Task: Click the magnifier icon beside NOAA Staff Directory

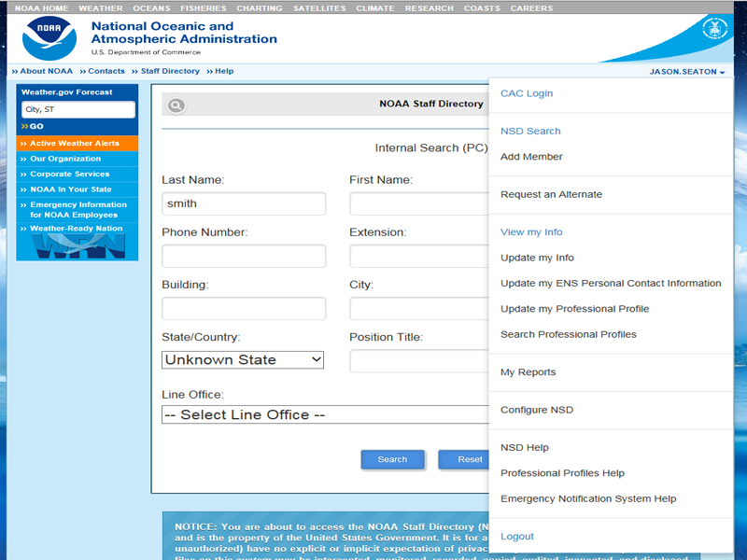Action: [176, 105]
